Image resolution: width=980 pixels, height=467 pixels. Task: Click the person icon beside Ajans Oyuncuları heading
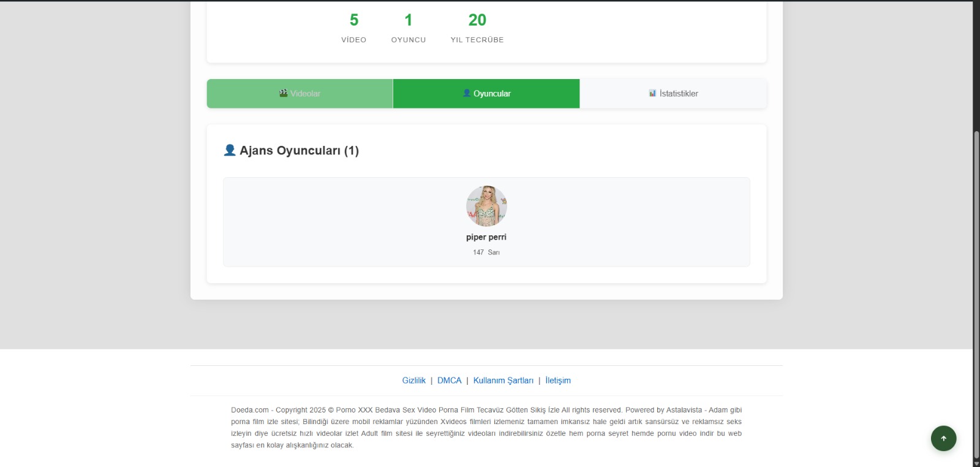pos(230,150)
